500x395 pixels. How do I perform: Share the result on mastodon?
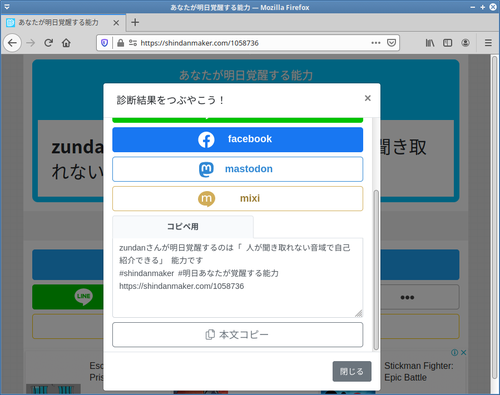click(x=237, y=169)
